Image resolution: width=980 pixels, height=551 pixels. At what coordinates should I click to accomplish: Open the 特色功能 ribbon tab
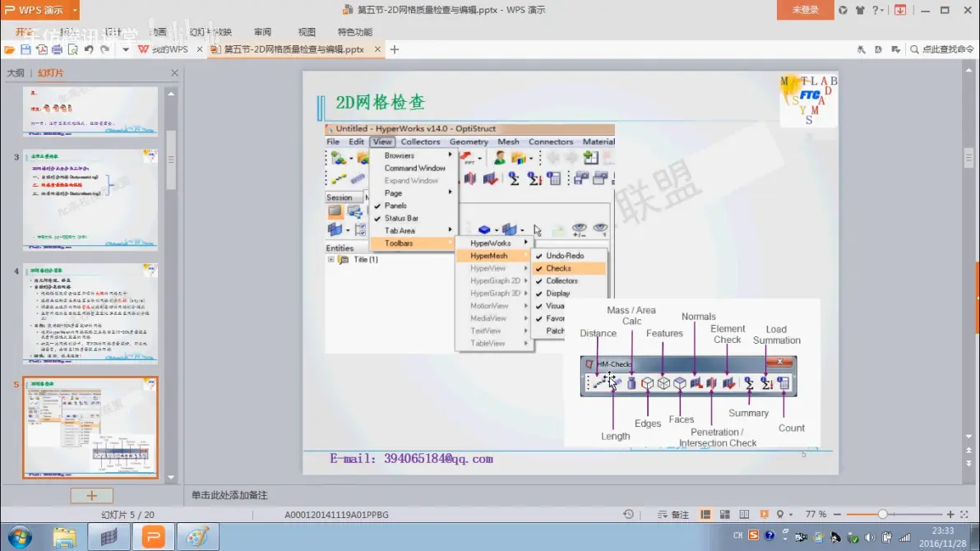coord(355,32)
